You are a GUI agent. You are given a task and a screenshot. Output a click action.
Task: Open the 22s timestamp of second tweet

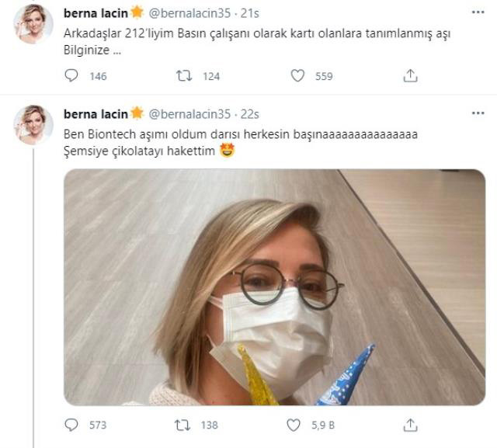pos(250,114)
